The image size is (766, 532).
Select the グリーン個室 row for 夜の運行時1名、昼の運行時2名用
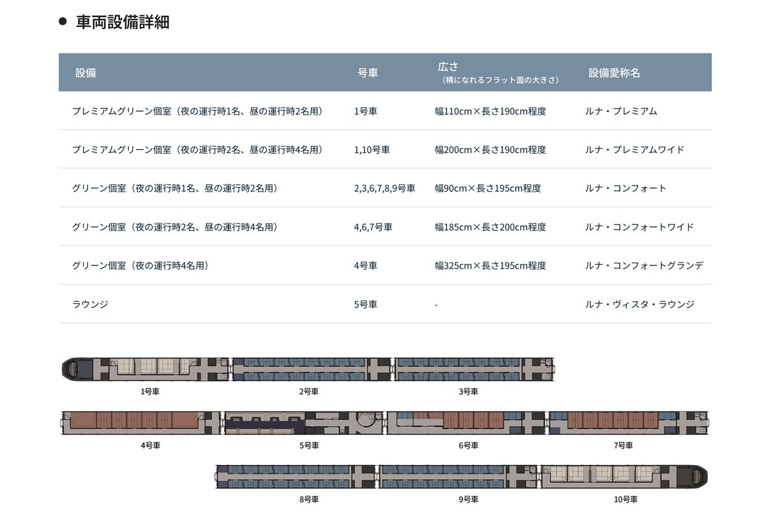click(385, 188)
